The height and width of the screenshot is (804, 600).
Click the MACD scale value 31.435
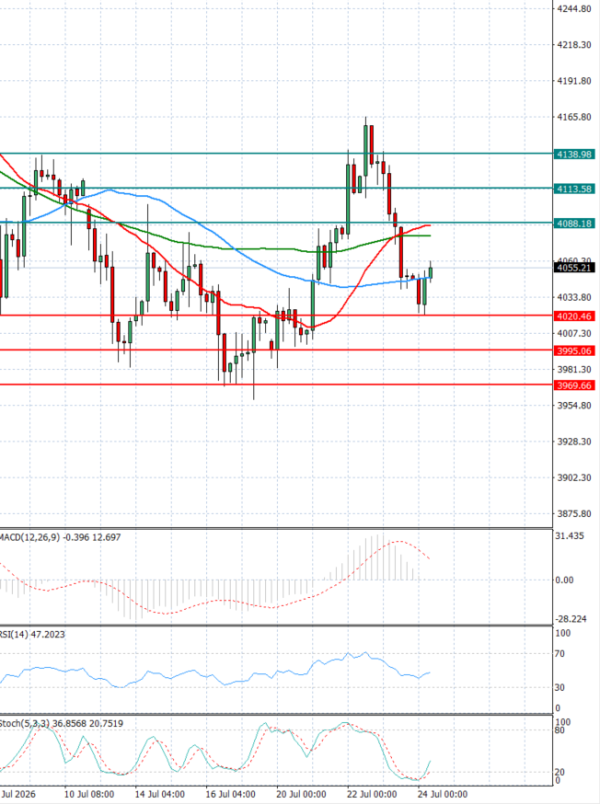(x=570, y=536)
